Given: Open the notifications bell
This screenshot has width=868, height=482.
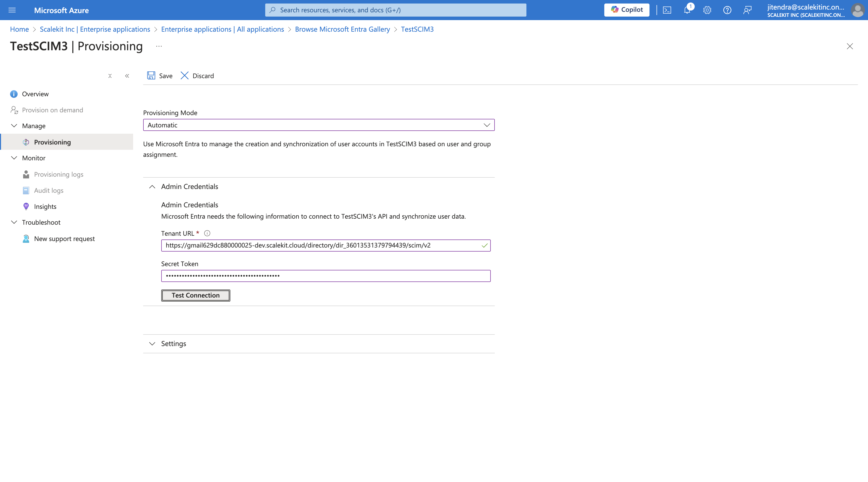Looking at the screenshot, I should 687,10.
